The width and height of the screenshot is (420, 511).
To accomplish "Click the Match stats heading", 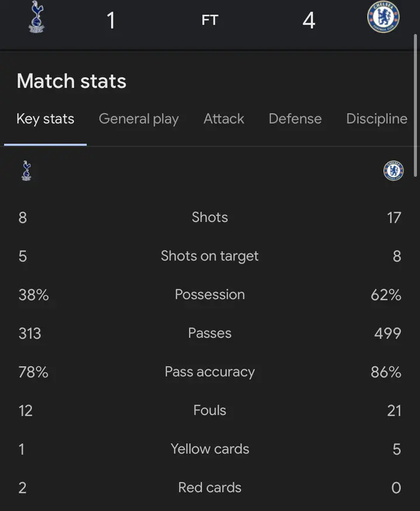I will 72,81.
